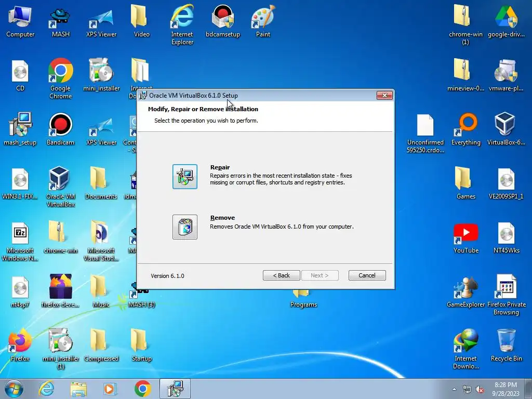Select the Paint desktop shortcut
The height and width of the screenshot is (399, 532).
[x=263, y=21]
